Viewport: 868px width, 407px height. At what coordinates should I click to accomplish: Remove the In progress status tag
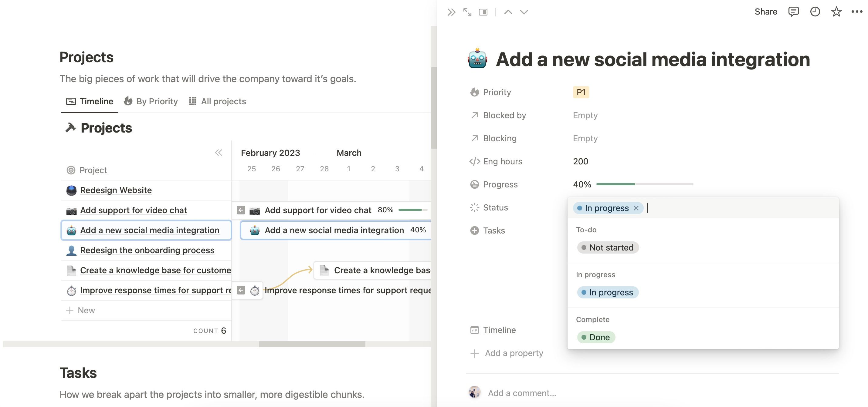point(636,208)
